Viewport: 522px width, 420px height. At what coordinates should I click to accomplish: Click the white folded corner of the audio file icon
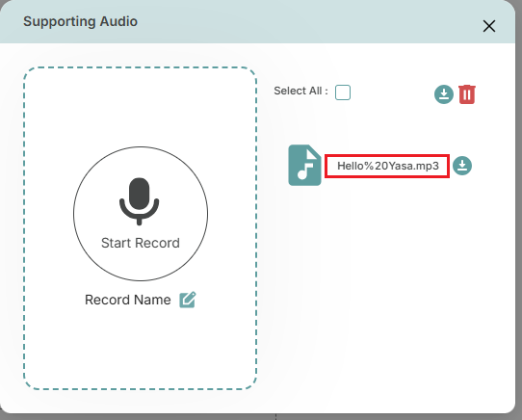312,153
